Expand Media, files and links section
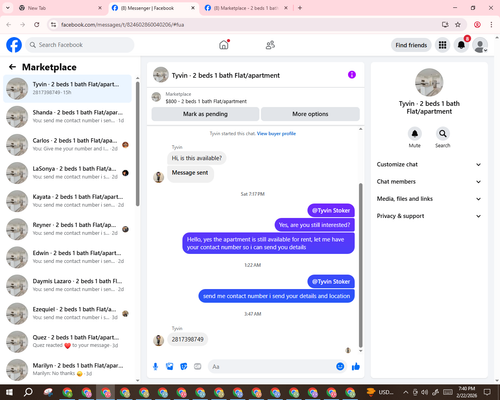Image resolution: width=500 pixels, height=400 pixels. click(429, 199)
